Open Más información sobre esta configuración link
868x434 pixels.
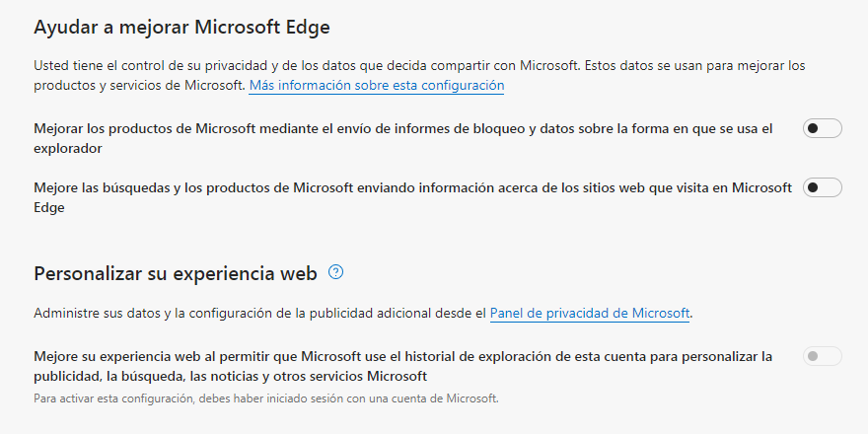[377, 86]
